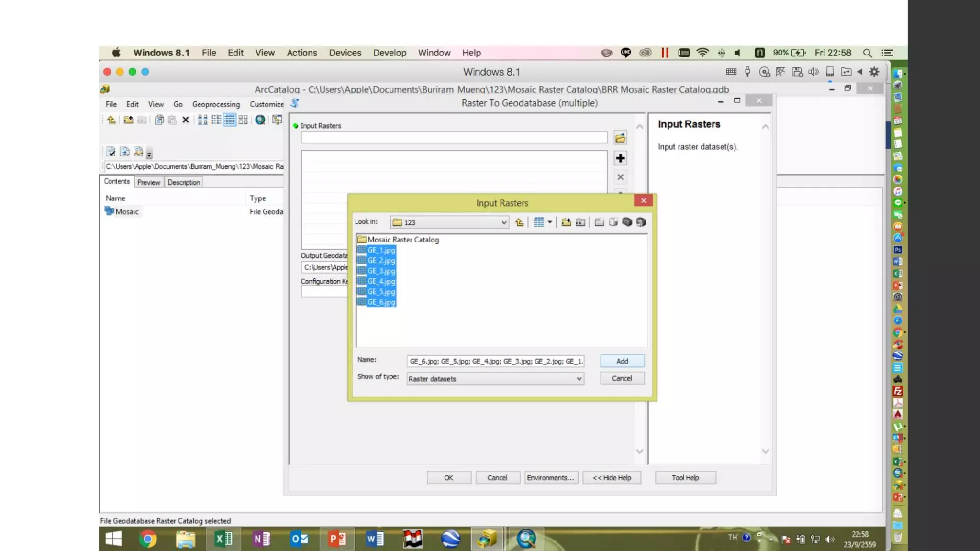Switch to the Preview tab
The width and height of the screenshot is (980, 551).
click(148, 182)
